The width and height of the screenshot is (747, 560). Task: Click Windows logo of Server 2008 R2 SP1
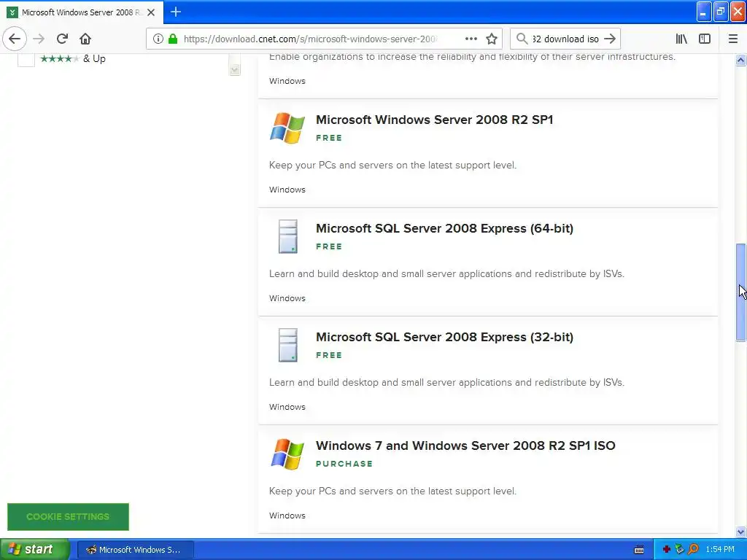click(287, 128)
